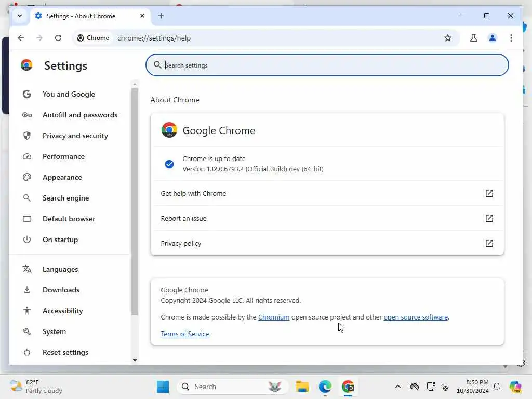The image size is (532, 399).
Task: Click the Version 132.0.6793.2 text
Action: click(x=253, y=169)
